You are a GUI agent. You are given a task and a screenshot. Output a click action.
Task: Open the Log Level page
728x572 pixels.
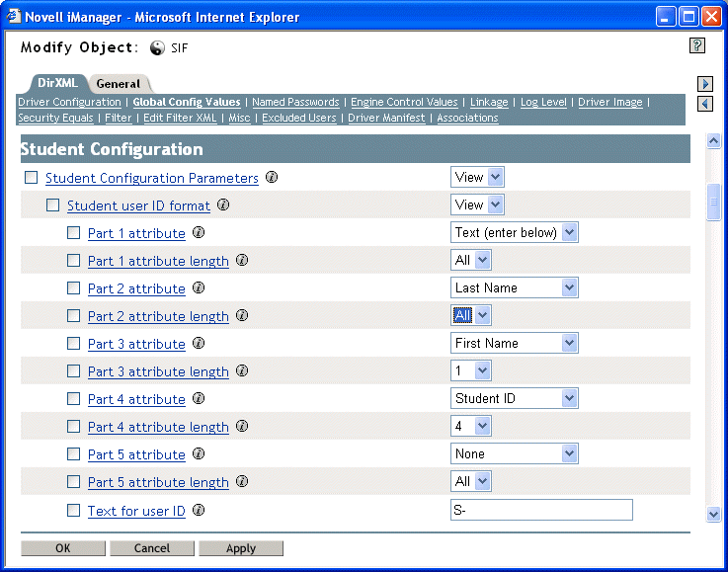543,102
